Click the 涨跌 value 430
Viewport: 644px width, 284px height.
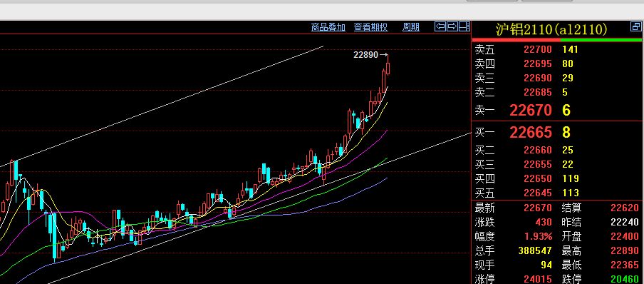point(544,222)
